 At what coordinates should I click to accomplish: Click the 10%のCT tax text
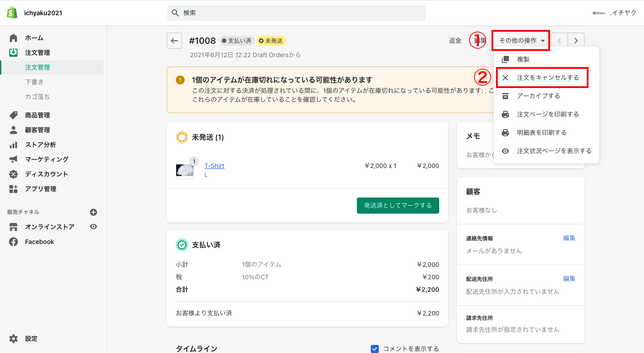point(255,277)
